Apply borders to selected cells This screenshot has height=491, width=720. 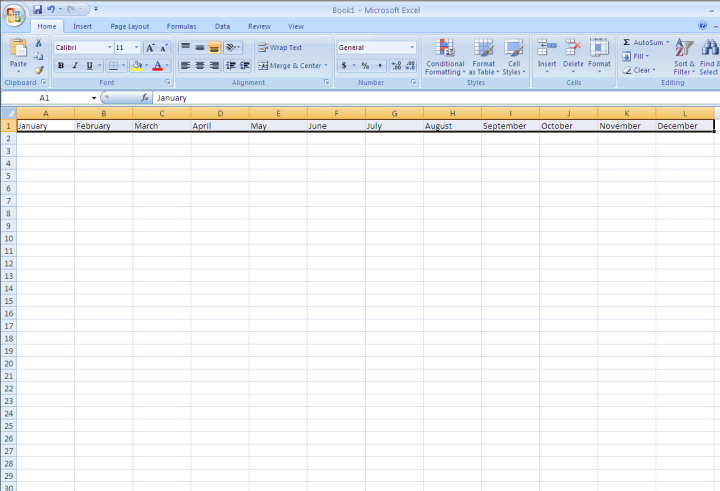[113, 66]
